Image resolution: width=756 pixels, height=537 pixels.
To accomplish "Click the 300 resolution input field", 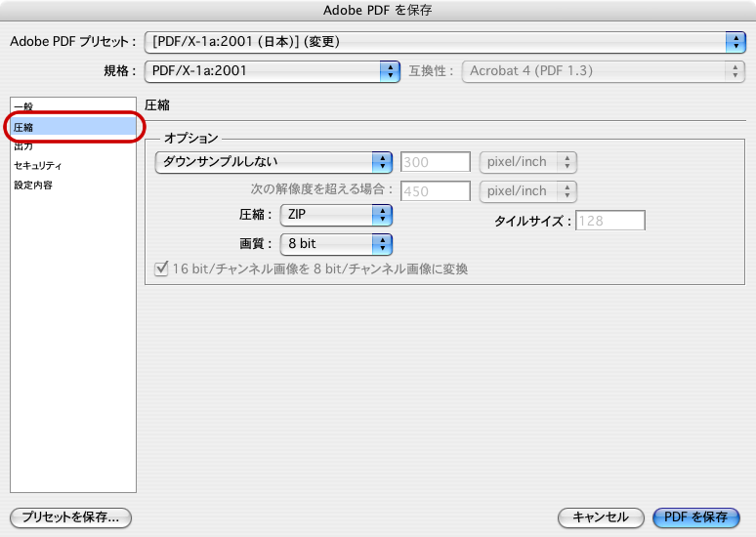I will coord(436,162).
